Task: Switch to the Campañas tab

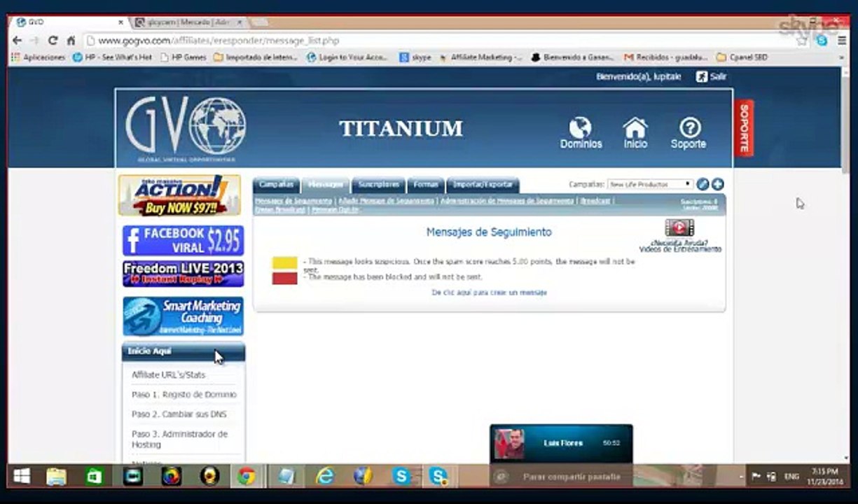Action: (x=276, y=185)
